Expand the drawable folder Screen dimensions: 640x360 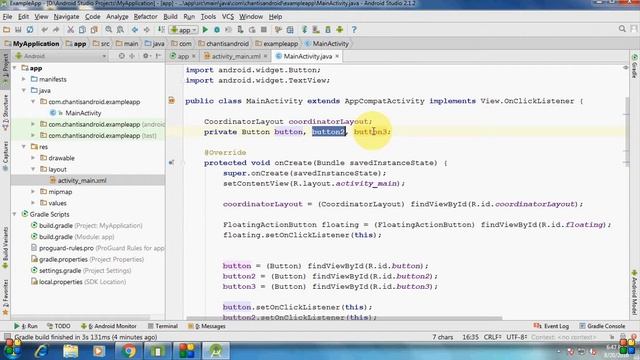coord(33,158)
